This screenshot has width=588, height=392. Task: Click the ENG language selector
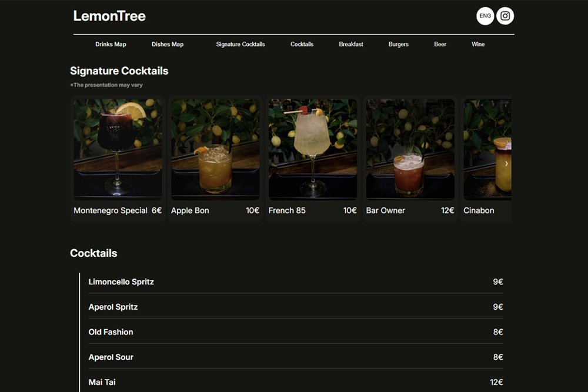pos(485,16)
